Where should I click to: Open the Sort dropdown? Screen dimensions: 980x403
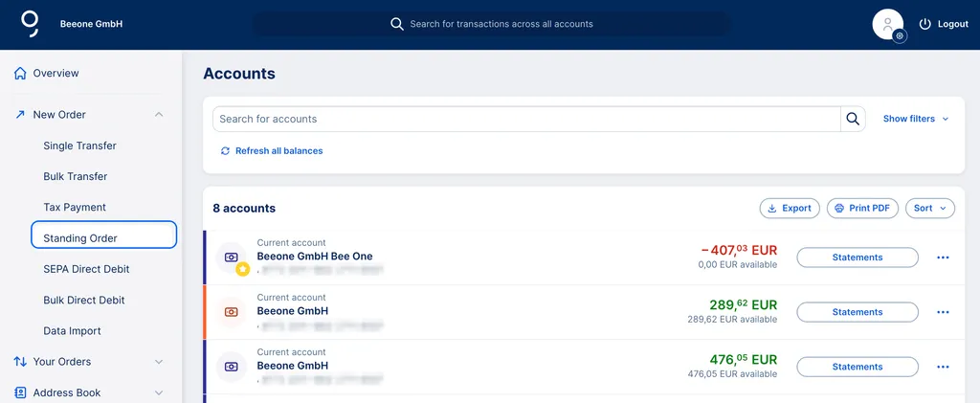click(930, 208)
